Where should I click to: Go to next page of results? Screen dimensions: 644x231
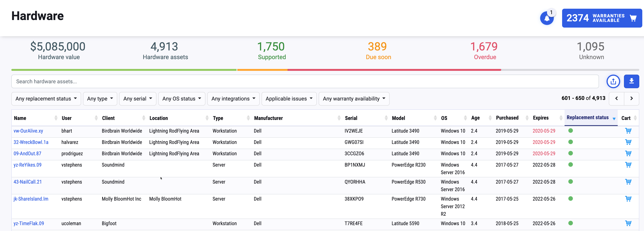[631, 98]
